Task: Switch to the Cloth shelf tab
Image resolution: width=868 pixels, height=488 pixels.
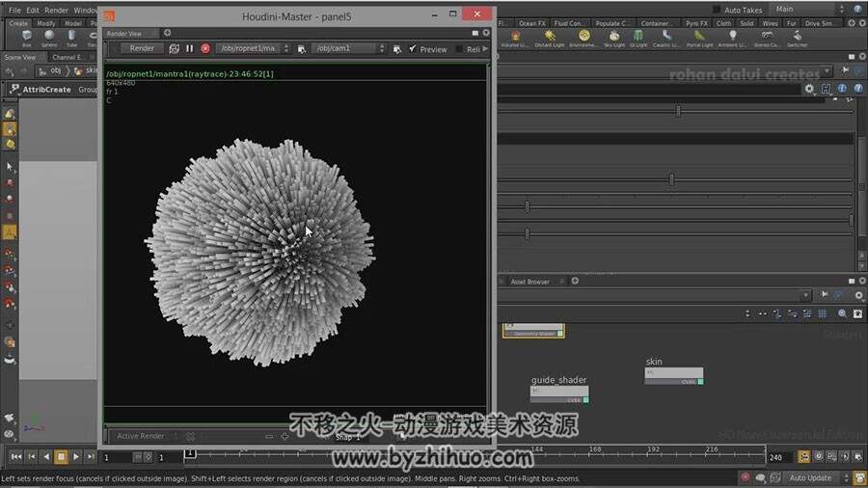Action: (723, 23)
